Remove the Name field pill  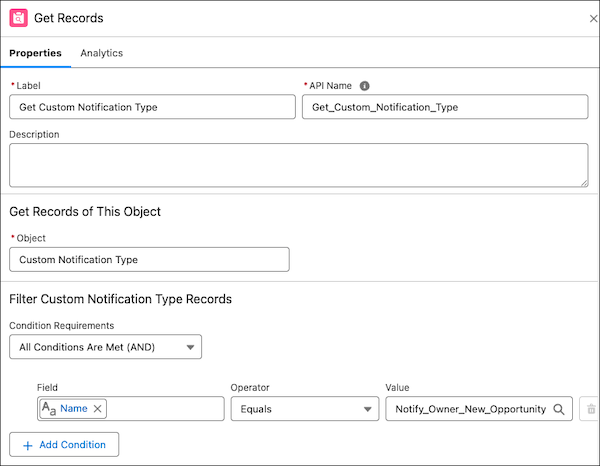pyautogui.click(x=98, y=409)
